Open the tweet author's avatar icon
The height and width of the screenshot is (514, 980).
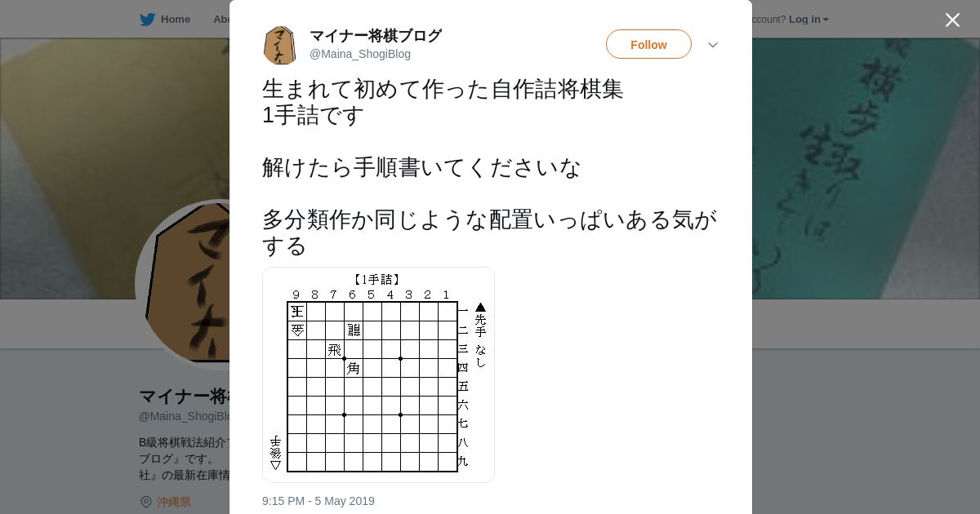click(x=279, y=45)
